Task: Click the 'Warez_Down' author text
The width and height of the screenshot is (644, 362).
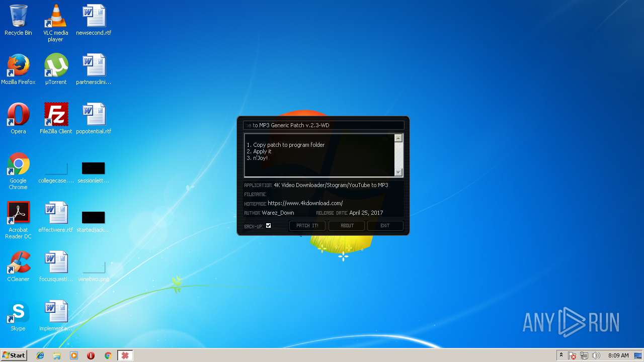Action: point(278,213)
